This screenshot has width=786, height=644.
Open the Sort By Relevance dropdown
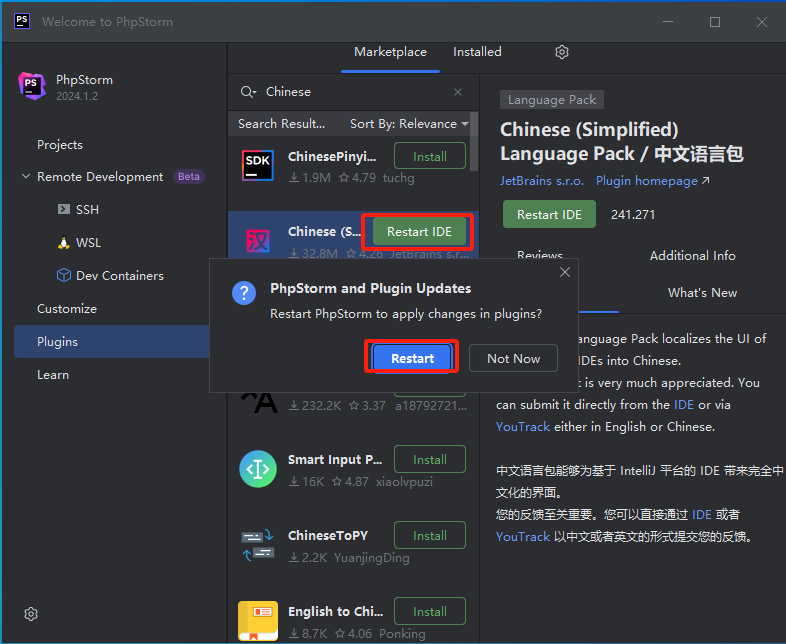pos(409,124)
